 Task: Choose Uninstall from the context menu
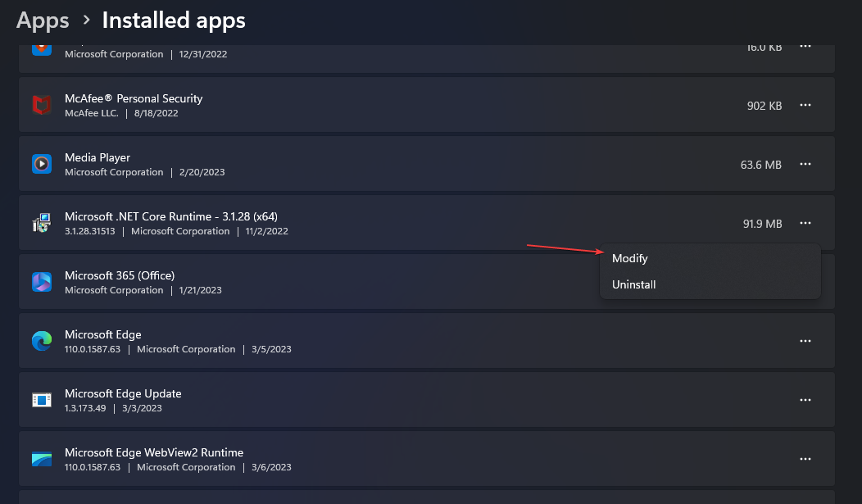click(634, 284)
